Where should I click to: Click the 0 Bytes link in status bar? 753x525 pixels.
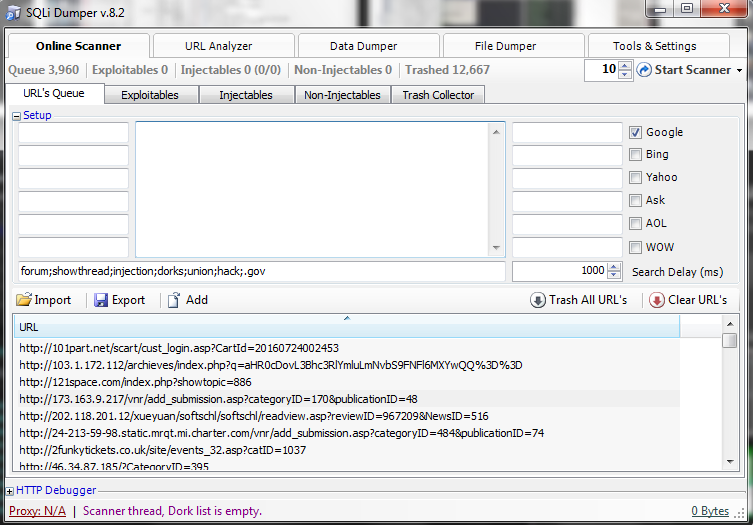710,511
